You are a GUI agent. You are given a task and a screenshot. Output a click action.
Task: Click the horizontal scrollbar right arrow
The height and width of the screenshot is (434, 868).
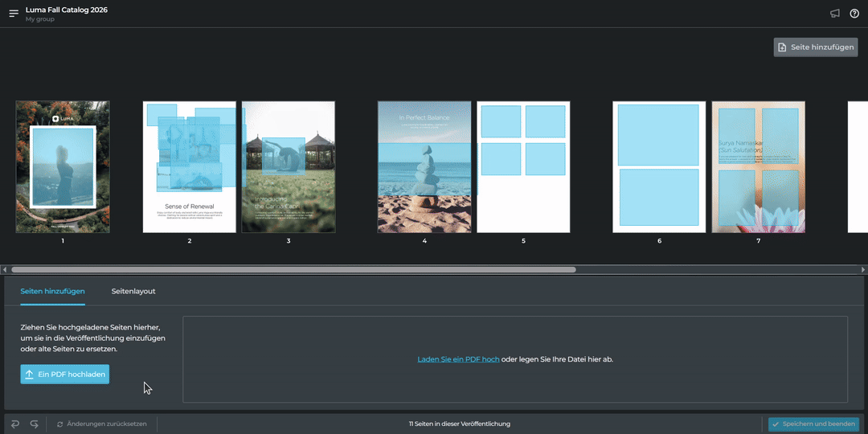863,270
